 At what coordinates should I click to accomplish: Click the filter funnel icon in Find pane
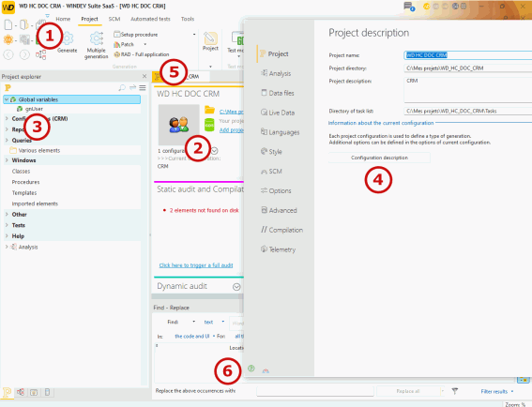pos(455,391)
